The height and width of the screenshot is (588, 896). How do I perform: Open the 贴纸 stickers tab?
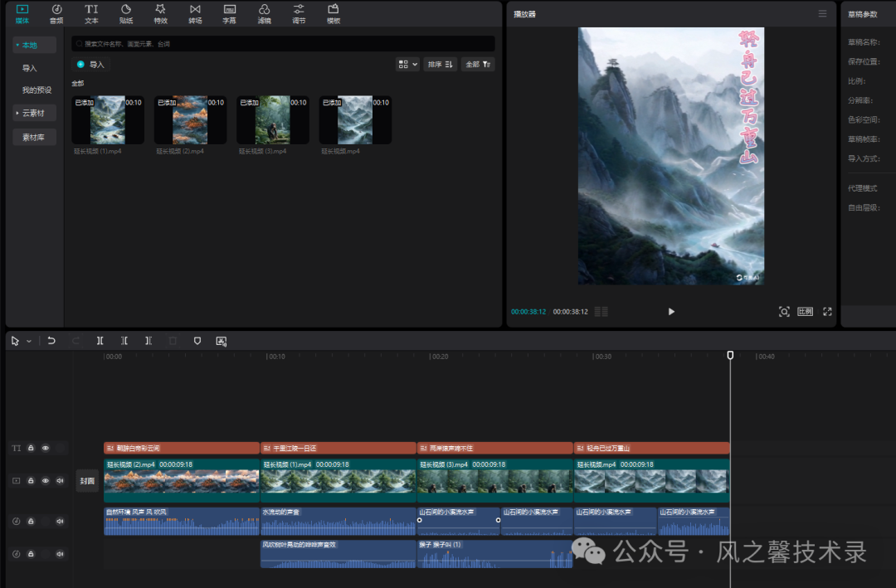click(126, 14)
